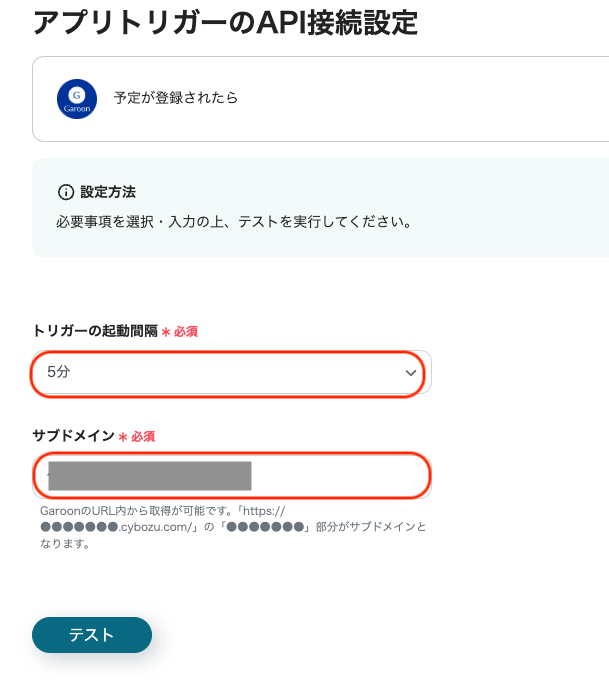Click the Garoon app logo icon
Screen dimensions: 609x698
(x=77, y=98)
